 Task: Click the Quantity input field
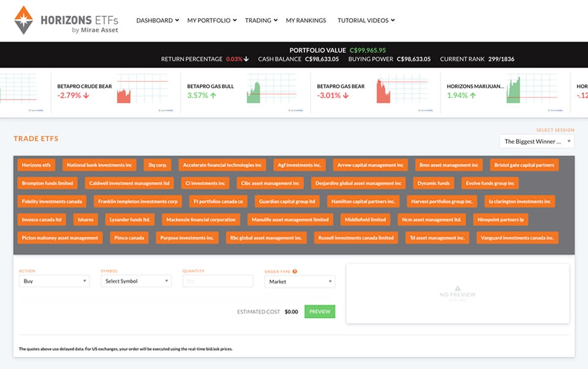[218, 281]
